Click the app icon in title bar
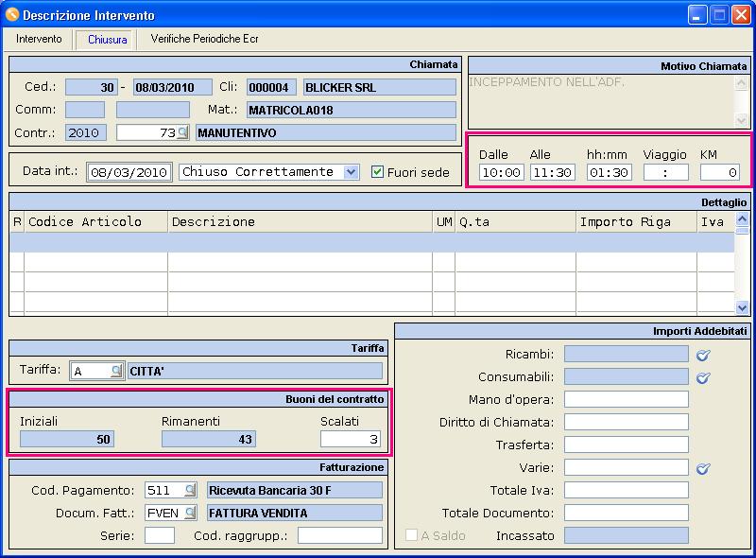Screen dimensions: 756x558 point(11,15)
